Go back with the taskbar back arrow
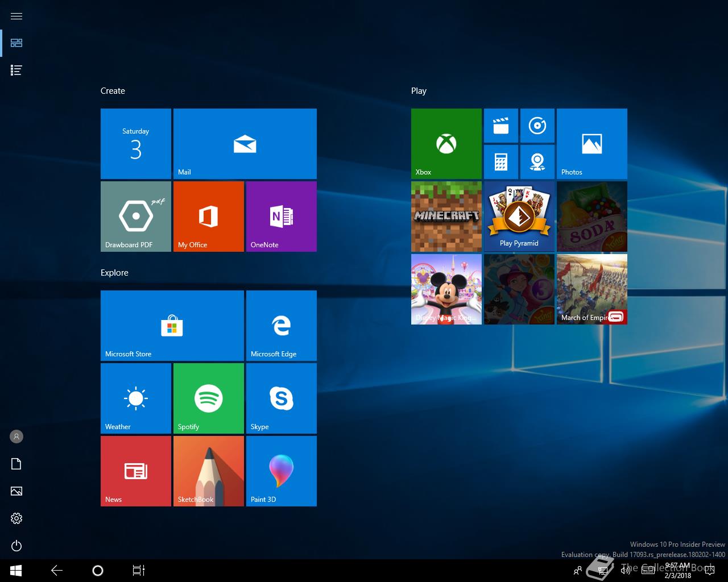728x582 pixels. tap(57, 571)
